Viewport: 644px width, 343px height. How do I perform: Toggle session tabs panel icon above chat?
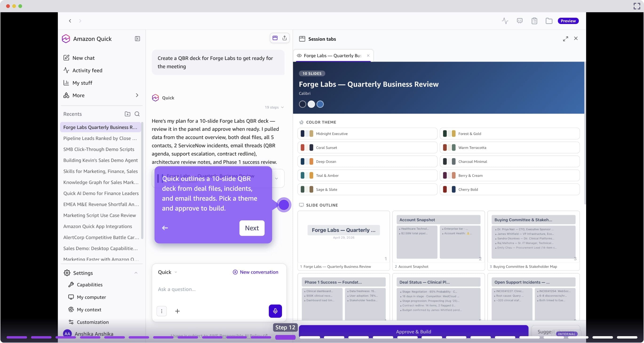(x=275, y=38)
